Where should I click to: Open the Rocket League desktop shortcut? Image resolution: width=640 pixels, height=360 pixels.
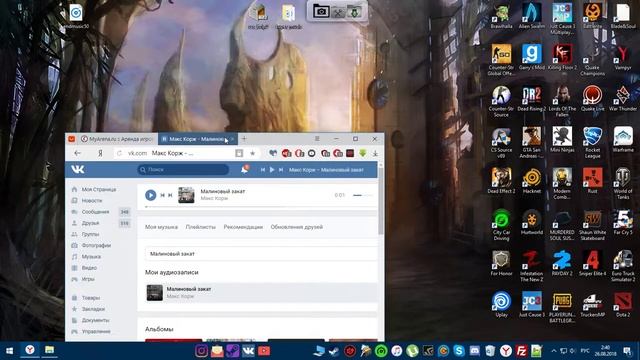(592, 142)
